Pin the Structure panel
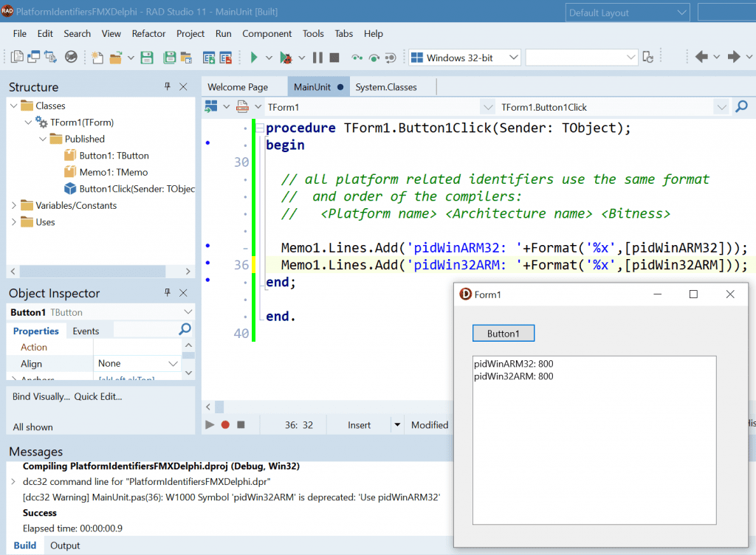 point(168,86)
